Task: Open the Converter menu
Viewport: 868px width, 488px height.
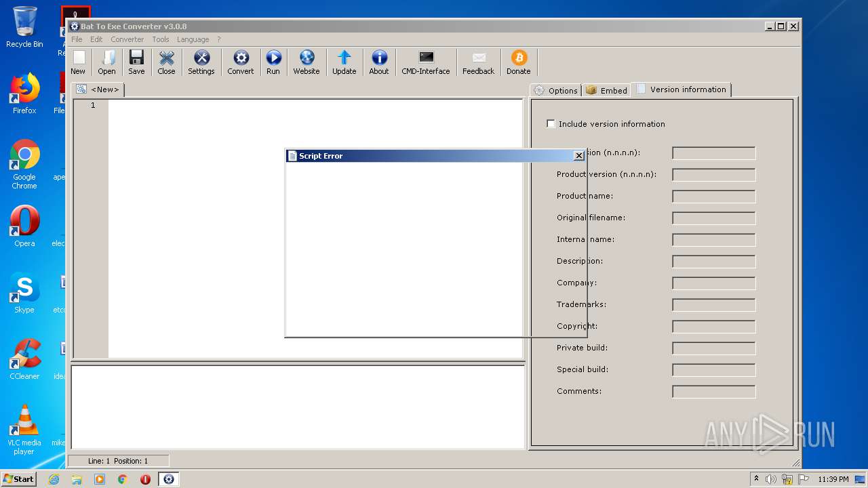Action: (127, 39)
